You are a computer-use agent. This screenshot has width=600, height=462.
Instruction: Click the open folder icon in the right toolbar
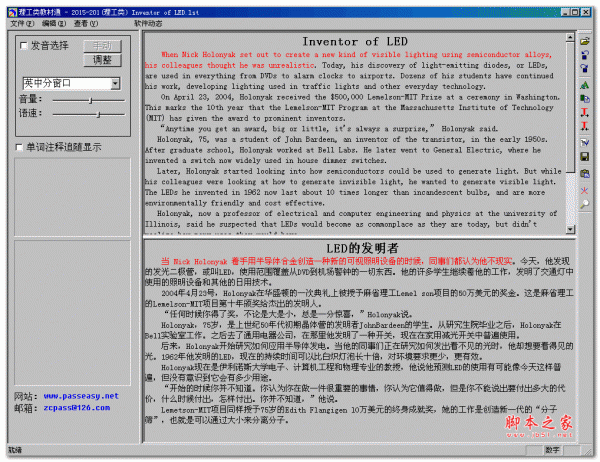[584, 41]
